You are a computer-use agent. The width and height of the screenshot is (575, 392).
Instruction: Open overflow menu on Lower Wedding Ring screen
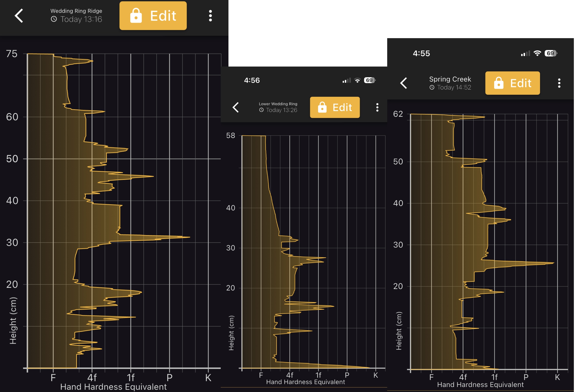click(x=377, y=107)
